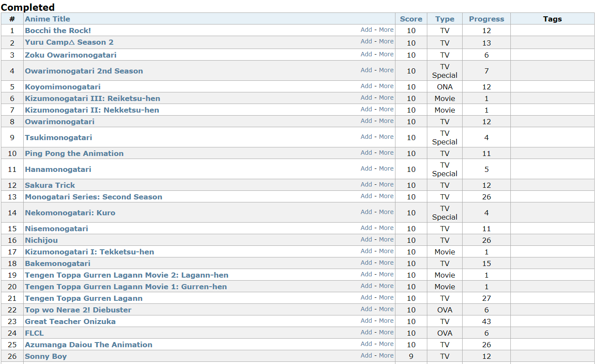The width and height of the screenshot is (596, 364).
Task: Select score 9 in Sonny Boy row
Action: click(411, 356)
